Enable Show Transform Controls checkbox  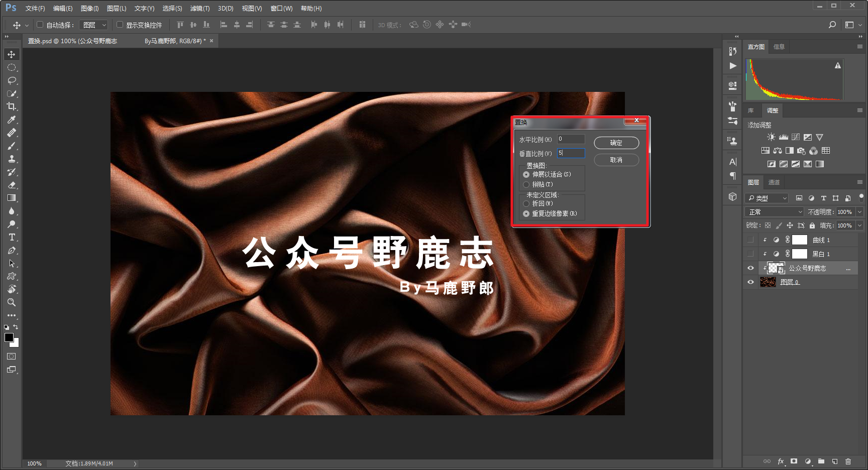pos(120,25)
